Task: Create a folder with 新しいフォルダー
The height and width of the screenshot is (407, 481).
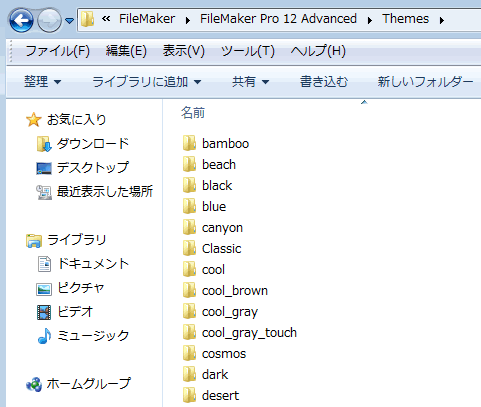Action: (425, 82)
